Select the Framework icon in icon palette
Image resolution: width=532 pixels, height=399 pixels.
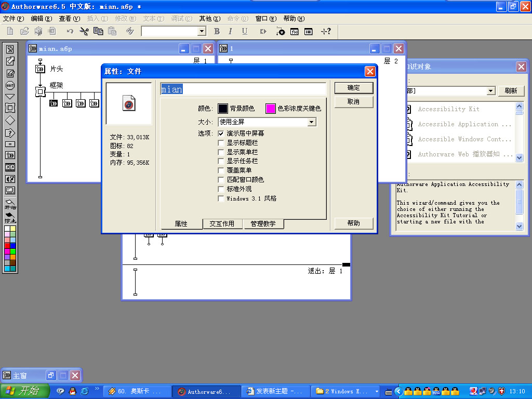point(10,108)
